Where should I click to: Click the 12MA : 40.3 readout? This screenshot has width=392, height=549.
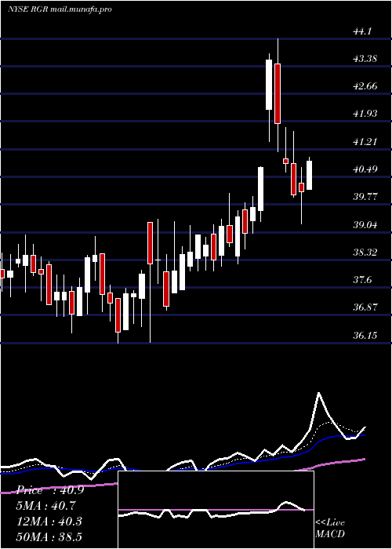tap(49, 522)
